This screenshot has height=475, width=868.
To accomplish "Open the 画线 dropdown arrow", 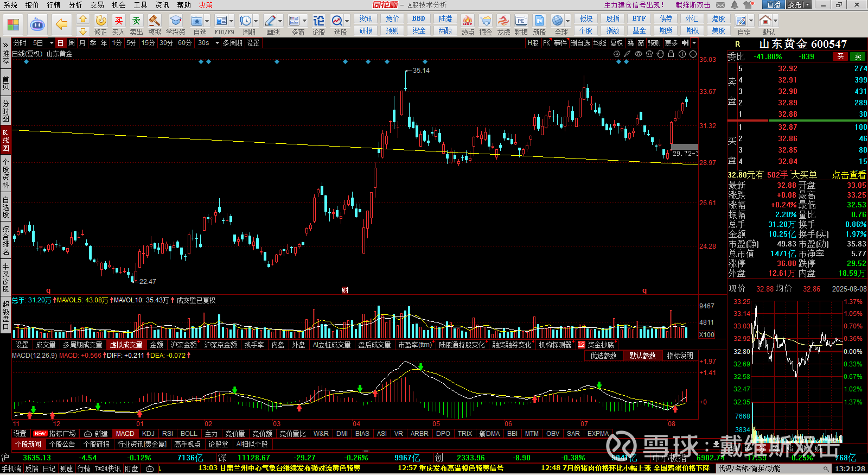I will (280, 21).
